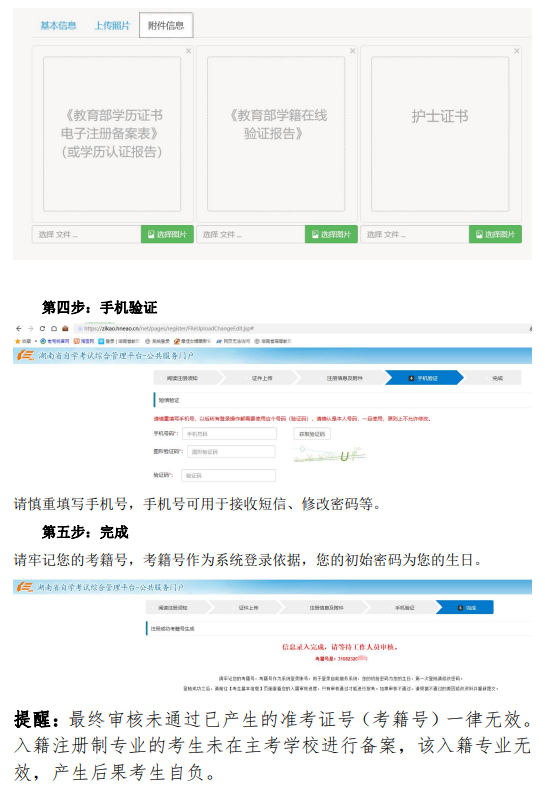
Task: Click the 第五步：完成 heading
Action: (85, 532)
